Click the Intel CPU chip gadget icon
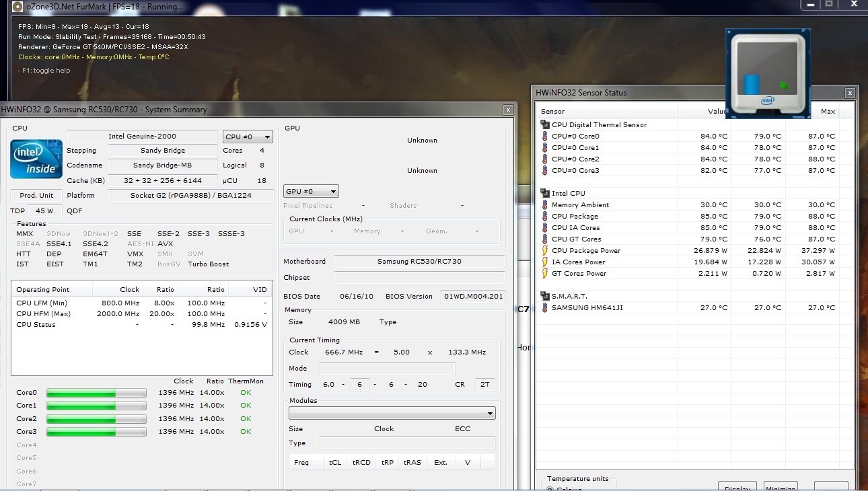The width and height of the screenshot is (868, 491). click(x=768, y=73)
